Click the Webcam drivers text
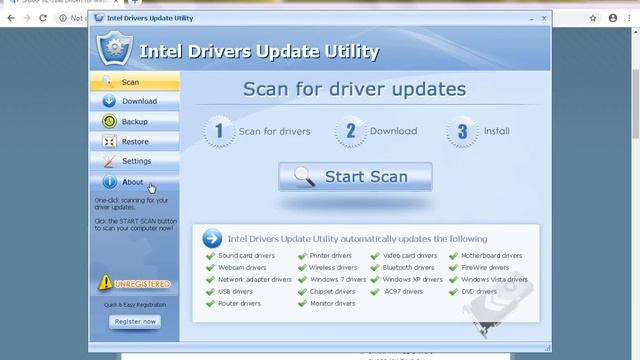This screenshot has width=640, height=360. [242, 268]
